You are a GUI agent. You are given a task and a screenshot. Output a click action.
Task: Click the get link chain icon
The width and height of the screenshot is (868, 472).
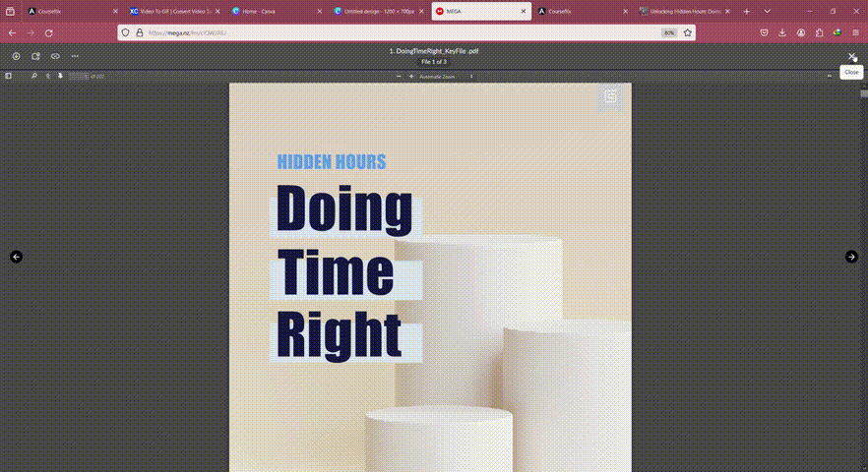pos(55,56)
